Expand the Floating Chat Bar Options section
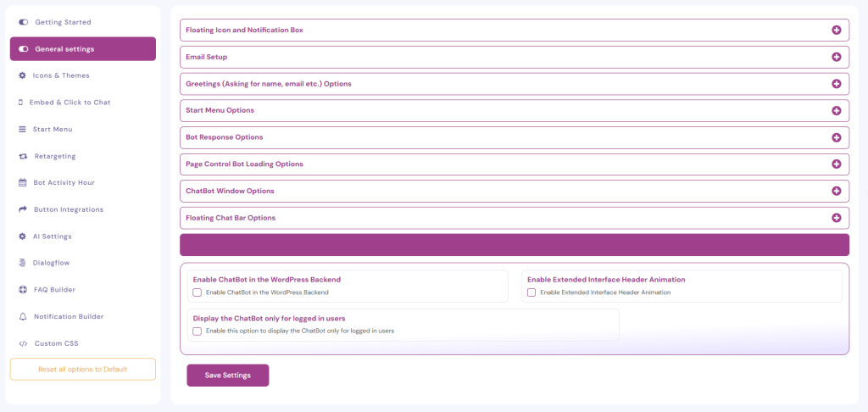The width and height of the screenshot is (868, 412). coord(836,218)
